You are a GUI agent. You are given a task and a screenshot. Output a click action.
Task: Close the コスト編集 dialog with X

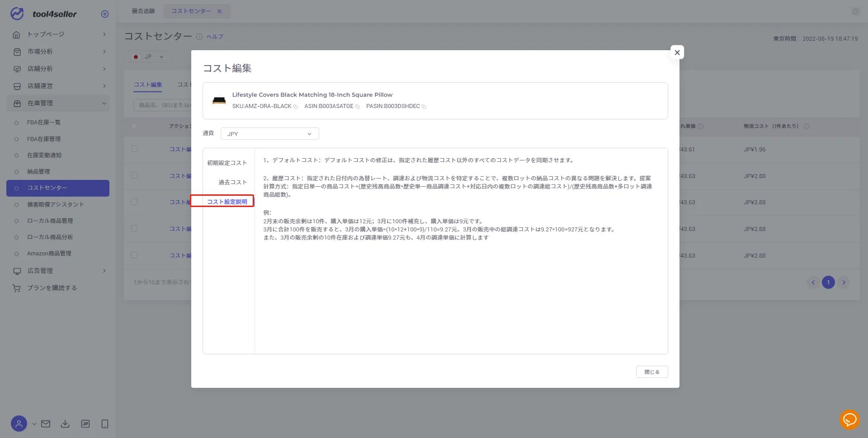(x=677, y=52)
